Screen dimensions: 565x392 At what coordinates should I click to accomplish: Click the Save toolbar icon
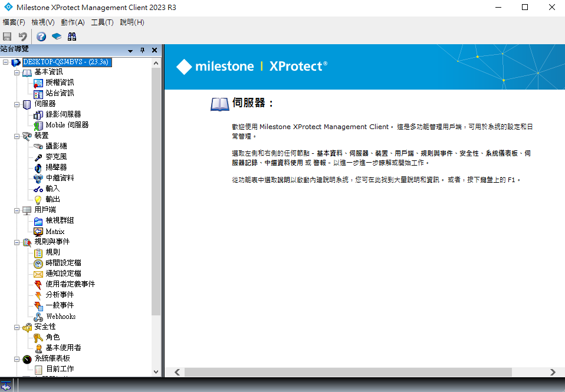point(7,37)
